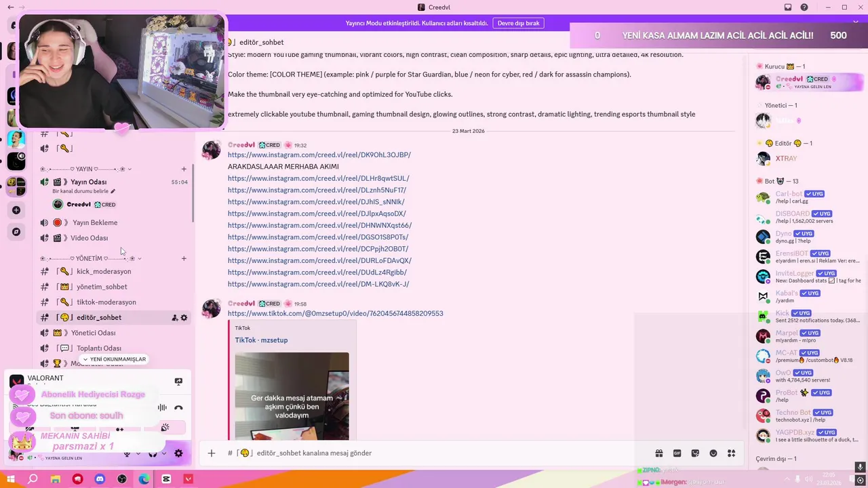
Task: Open YAGPDB.xyz bot profile
Action: point(808,436)
